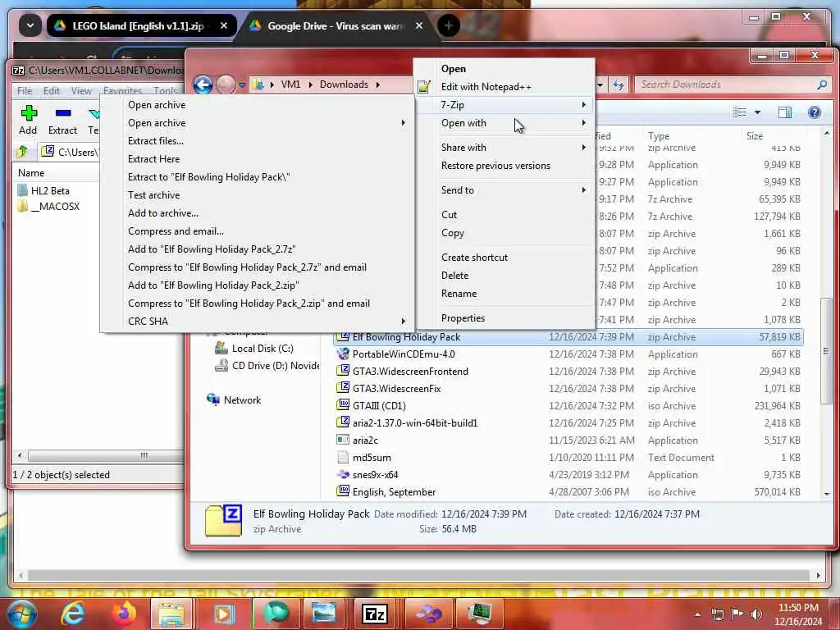
Task: Expand the CRC SHA submenu
Action: tap(257, 321)
